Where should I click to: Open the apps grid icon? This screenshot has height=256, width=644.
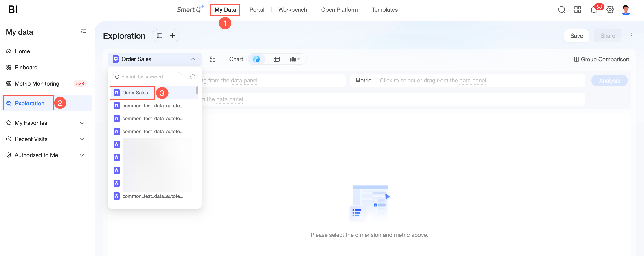point(578,9)
